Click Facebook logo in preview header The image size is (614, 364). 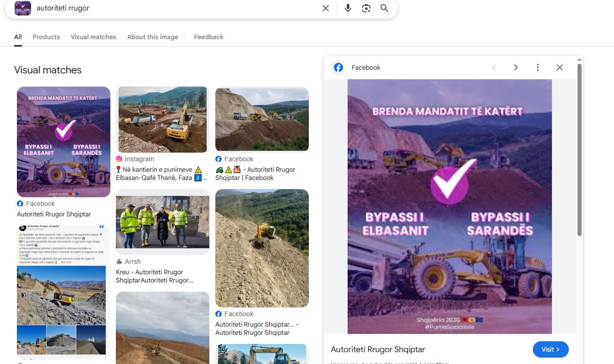[338, 67]
